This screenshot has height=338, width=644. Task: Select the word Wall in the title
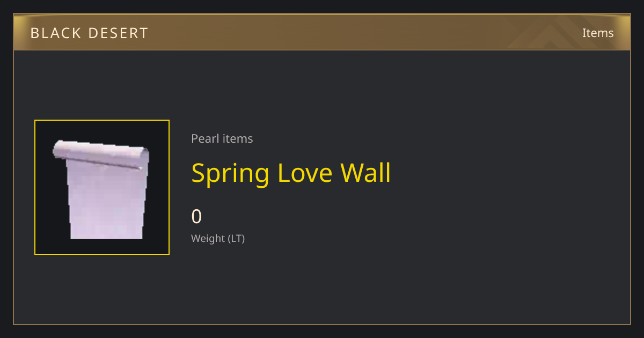366,173
